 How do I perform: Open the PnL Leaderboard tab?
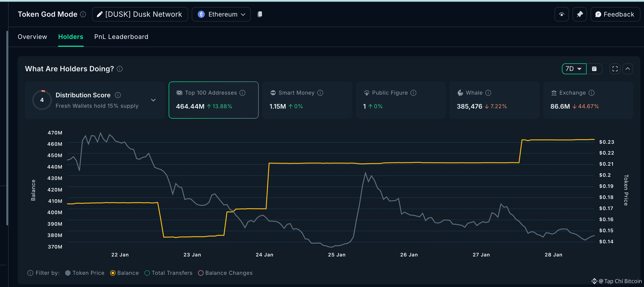click(121, 37)
